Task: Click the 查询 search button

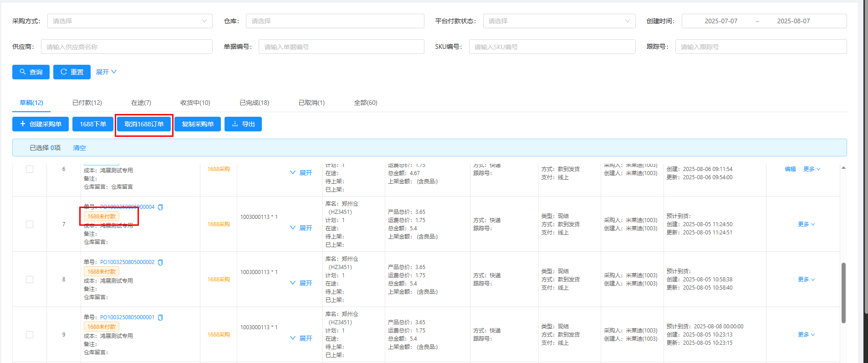Action: point(31,72)
